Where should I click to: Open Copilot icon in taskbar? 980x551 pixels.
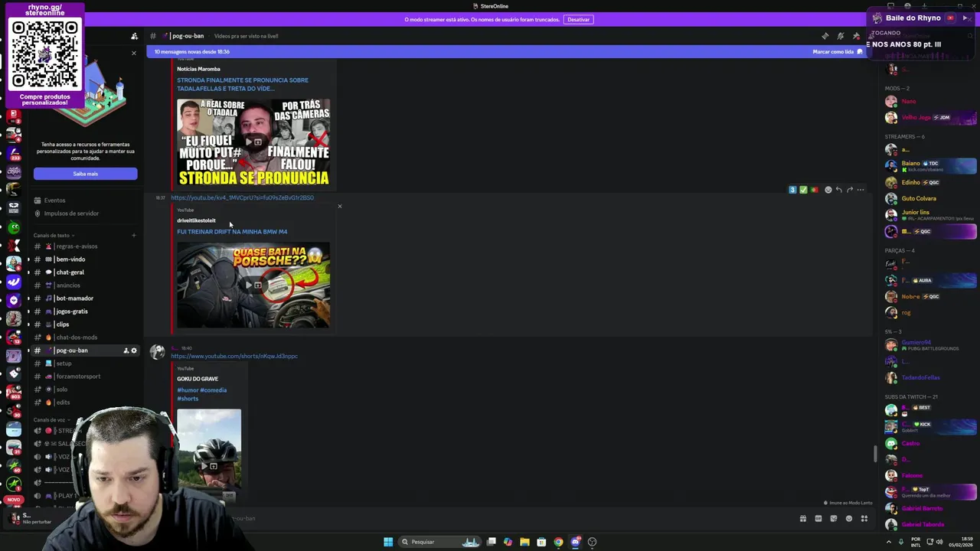[x=508, y=542]
